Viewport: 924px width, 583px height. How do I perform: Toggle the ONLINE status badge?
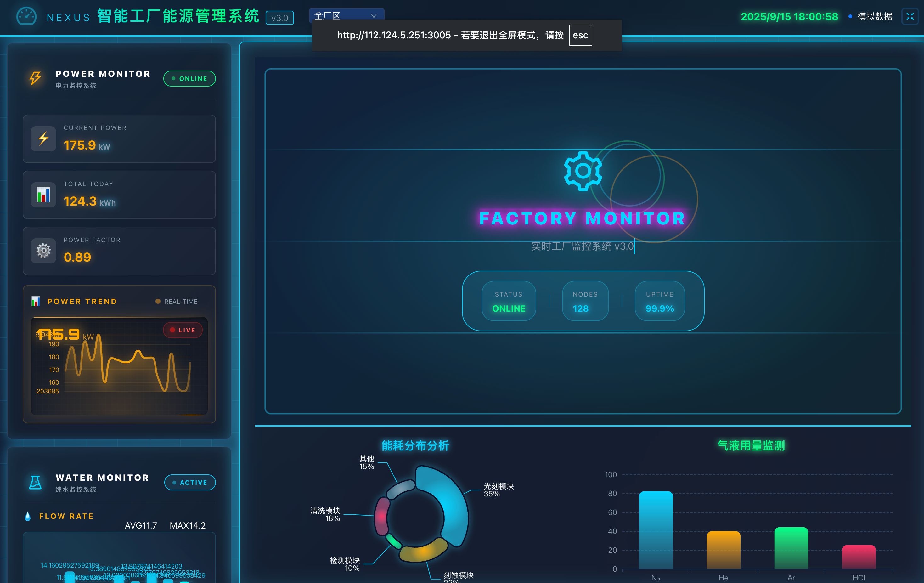(x=189, y=79)
